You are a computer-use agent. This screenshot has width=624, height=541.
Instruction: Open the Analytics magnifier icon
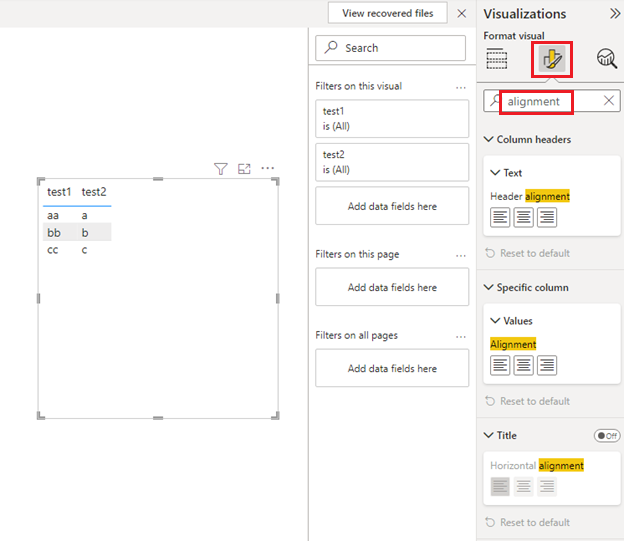(606, 59)
